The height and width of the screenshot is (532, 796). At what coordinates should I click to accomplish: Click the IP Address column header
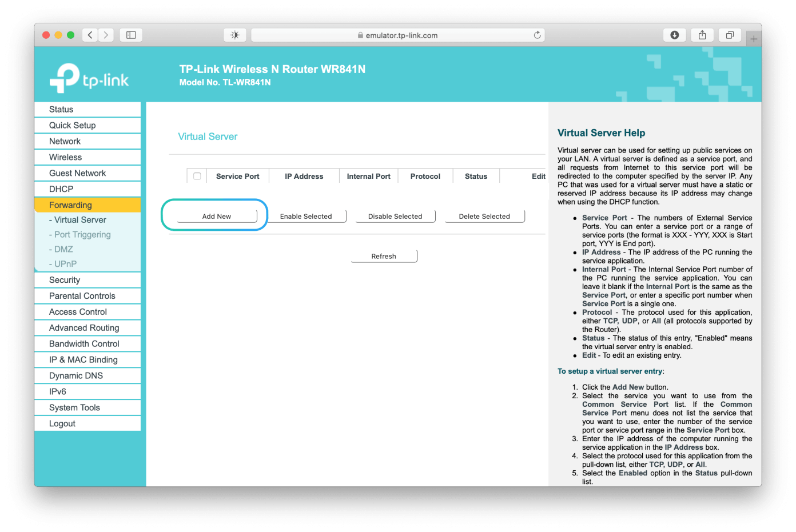tap(304, 177)
